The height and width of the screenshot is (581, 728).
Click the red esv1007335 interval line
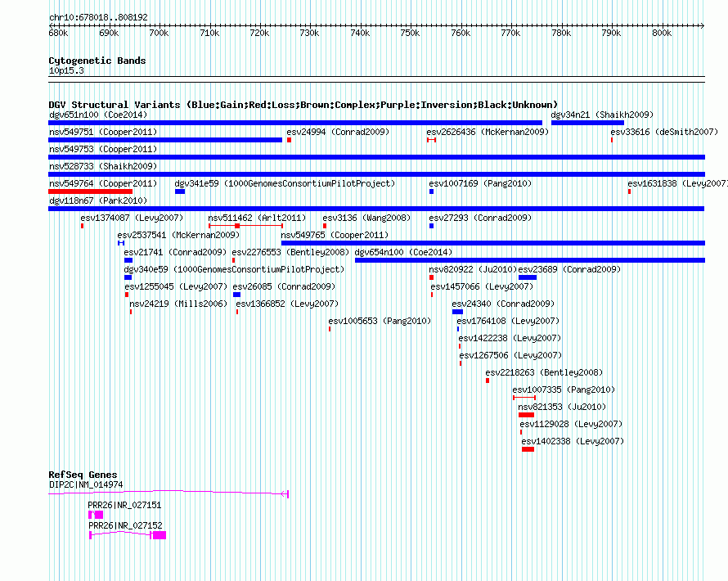pyautogui.click(x=524, y=398)
